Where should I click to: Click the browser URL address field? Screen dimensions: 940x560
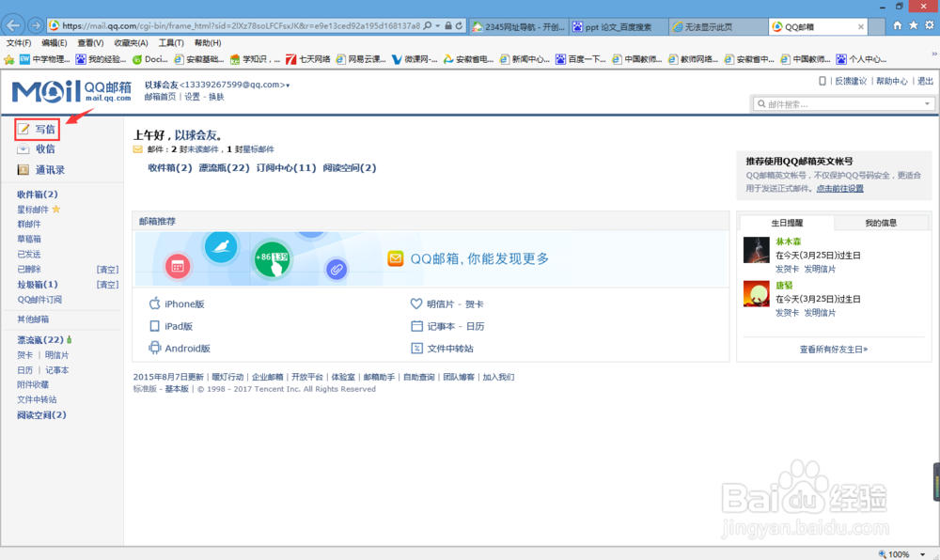point(241,25)
